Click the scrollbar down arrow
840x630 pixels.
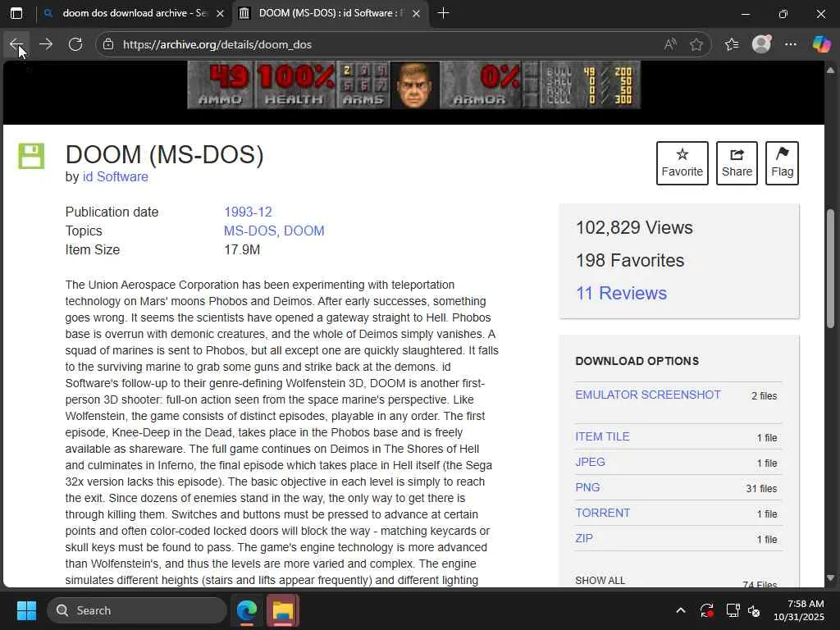tap(830, 578)
